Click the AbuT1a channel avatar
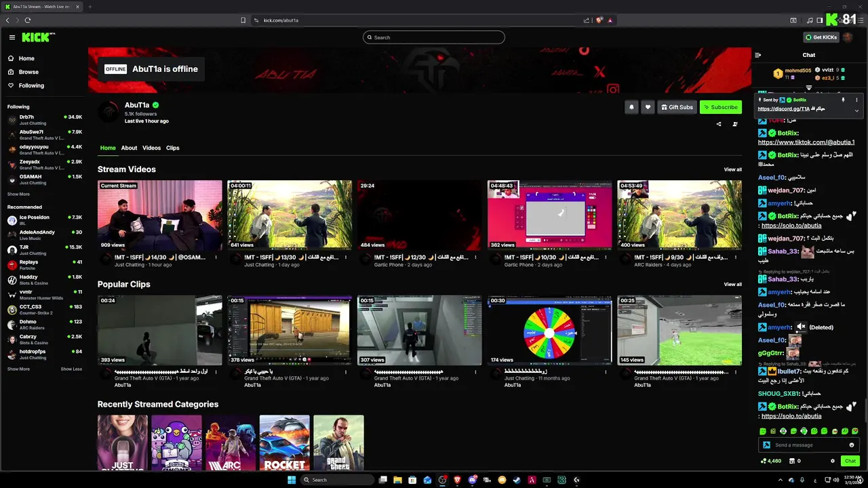The width and height of the screenshot is (868, 488). click(x=108, y=112)
